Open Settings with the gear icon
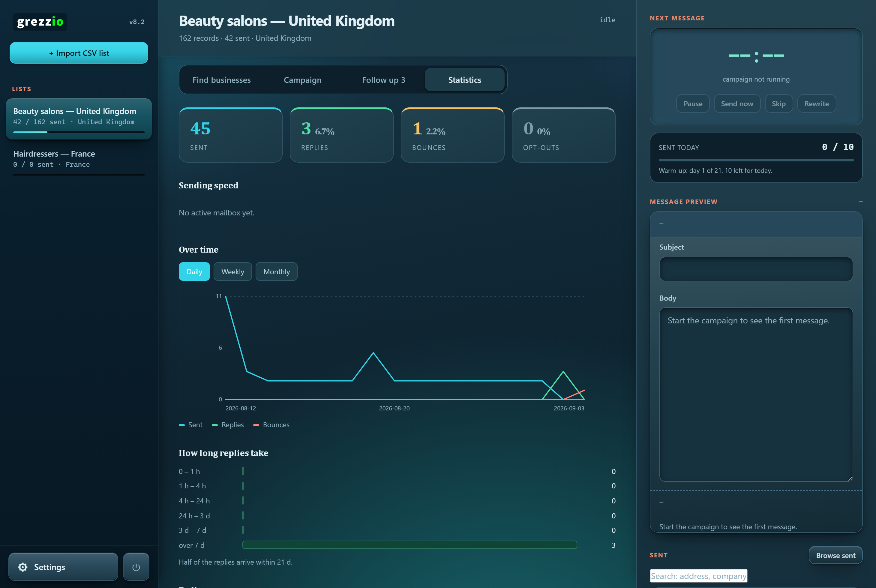This screenshot has width=876, height=588. [x=63, y=567]
